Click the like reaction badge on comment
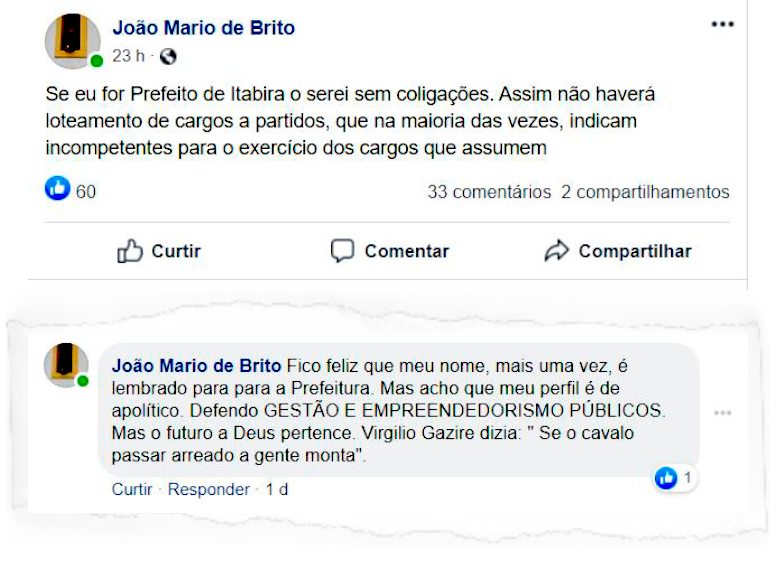 667,479
